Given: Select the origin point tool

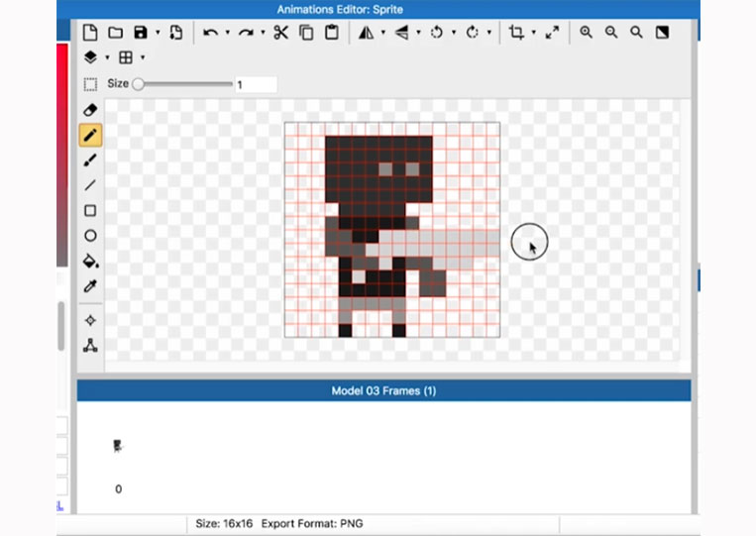Looking at the screenshot, I should [90, 321].
